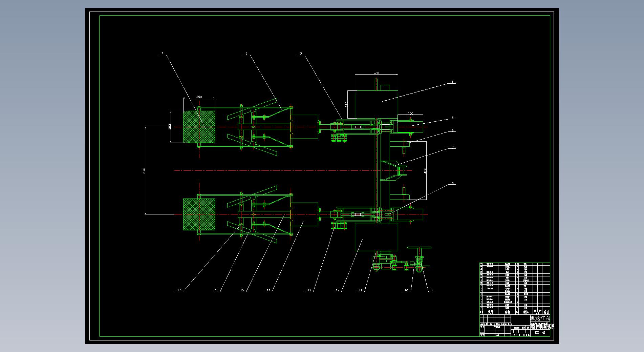
Task: Click the 200 dimension above the small box
Action: coord(410,113)
